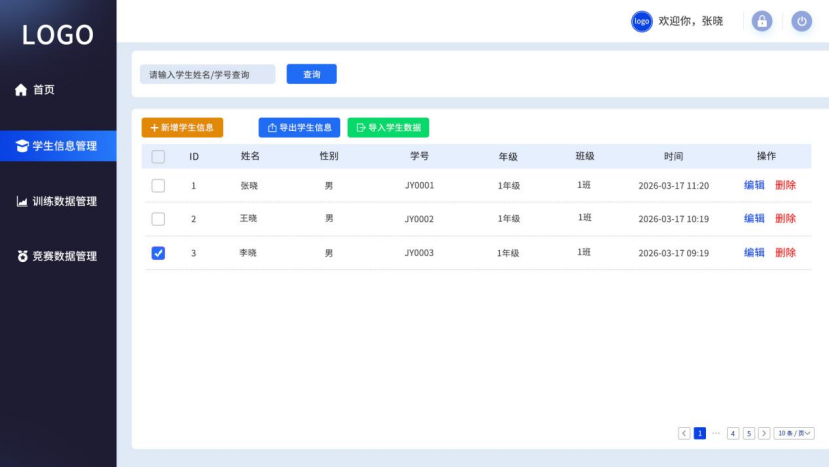Click the name 王晓 in table
The width and height of the screenshot is (830, 467).
click(248, 218)
